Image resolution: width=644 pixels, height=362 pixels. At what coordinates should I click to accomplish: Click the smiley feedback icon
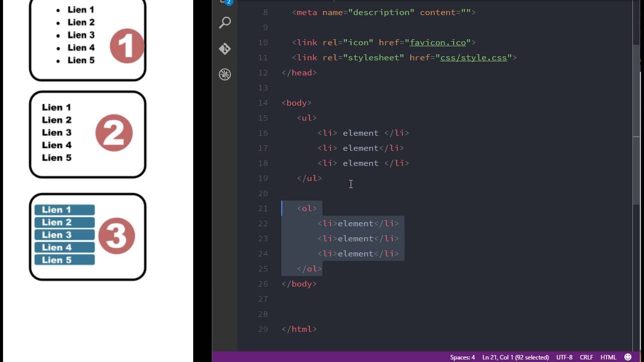[x=628, y=357]
